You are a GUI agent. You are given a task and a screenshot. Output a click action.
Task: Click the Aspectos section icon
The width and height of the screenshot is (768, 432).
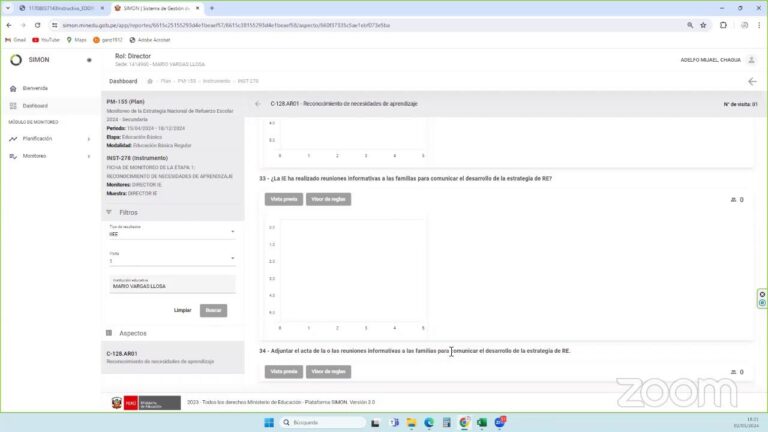(x=109, y=333)
